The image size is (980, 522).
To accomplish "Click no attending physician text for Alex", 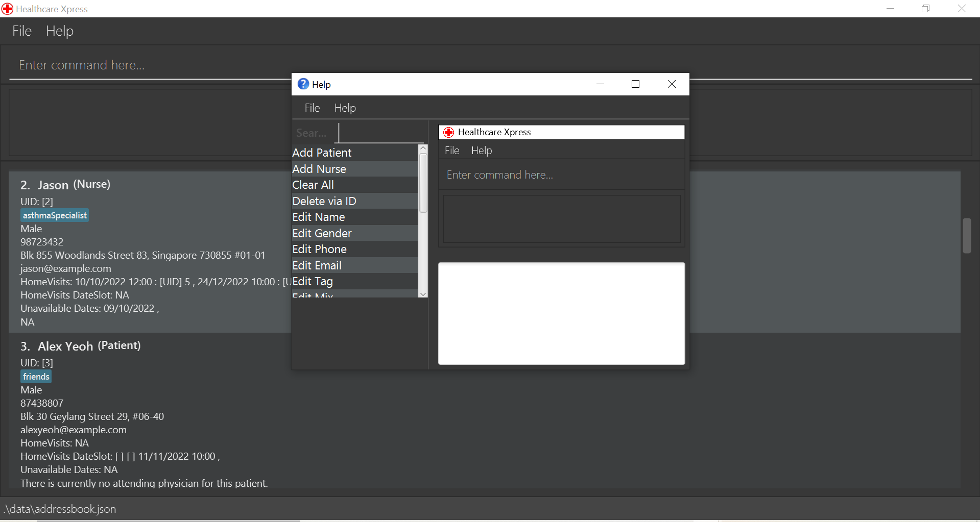I will [x=144, y=483].
